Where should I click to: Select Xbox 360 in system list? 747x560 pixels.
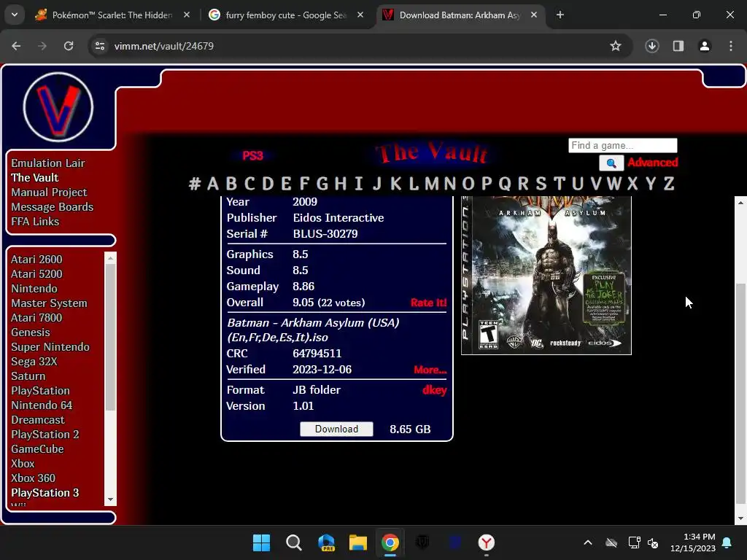point(34,478)
